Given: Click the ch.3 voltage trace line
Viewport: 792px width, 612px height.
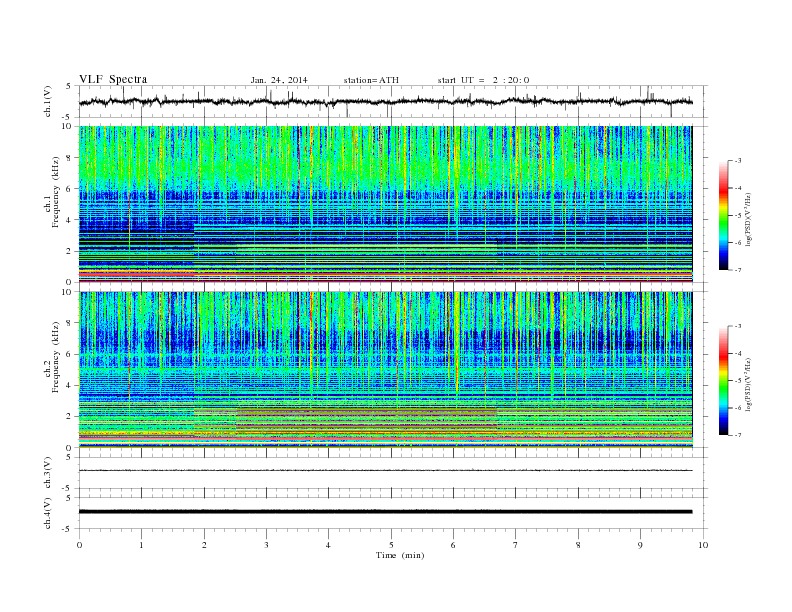Looking at the screenshot, I should pyautogui.click(x=386, y=471).
